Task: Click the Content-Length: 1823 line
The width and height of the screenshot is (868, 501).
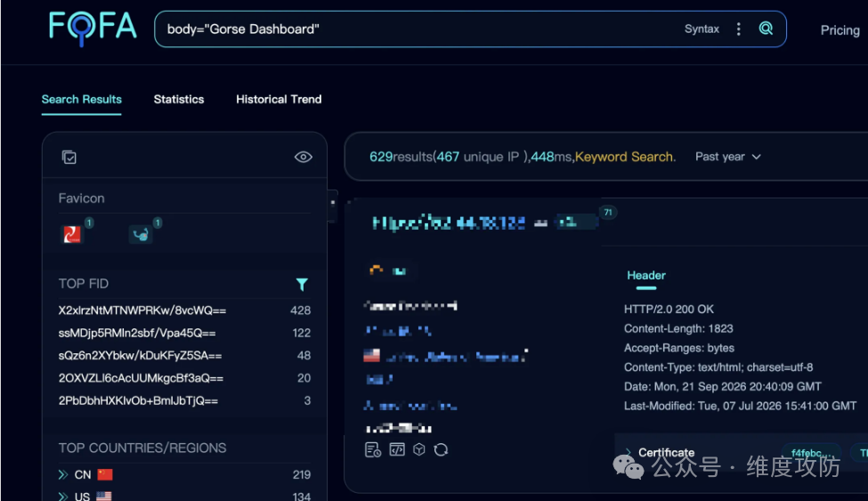Action: (x=678, y=328)
